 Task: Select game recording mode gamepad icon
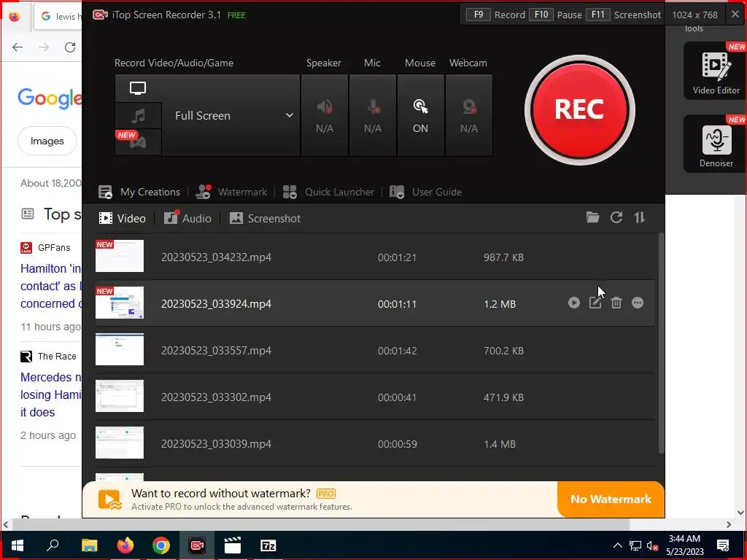click(138, 142)
